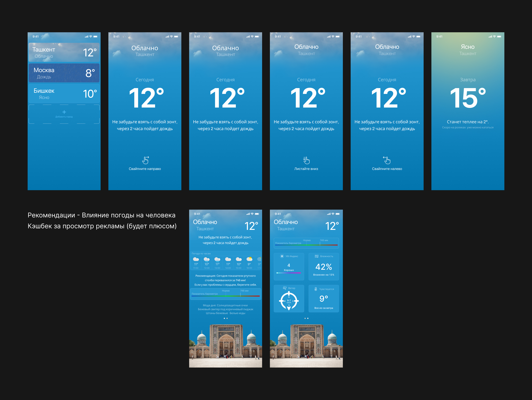Select the Бишкек city card
Viewport: 532px width, 400px height.
click(x=64, y=94)
